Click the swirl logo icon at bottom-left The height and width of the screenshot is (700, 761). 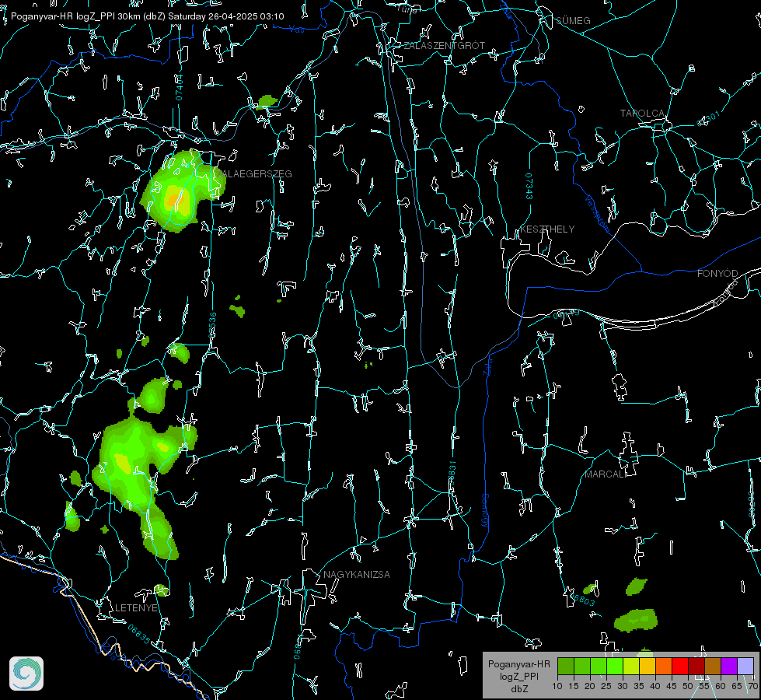(x=26, y=674)
